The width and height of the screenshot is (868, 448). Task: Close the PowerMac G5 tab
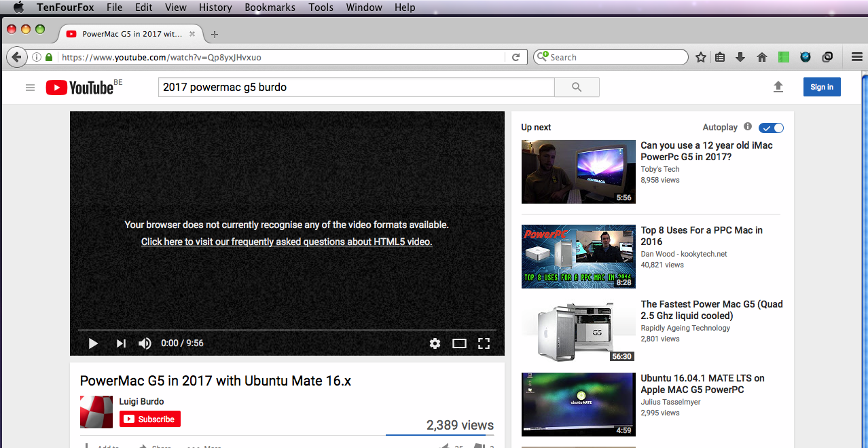point(192,34)
